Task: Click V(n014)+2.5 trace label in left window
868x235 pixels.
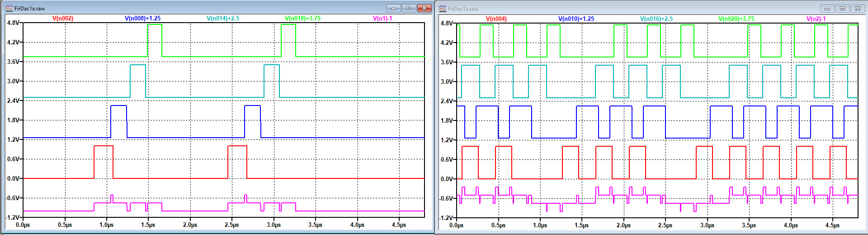Action: coord(223,19)
